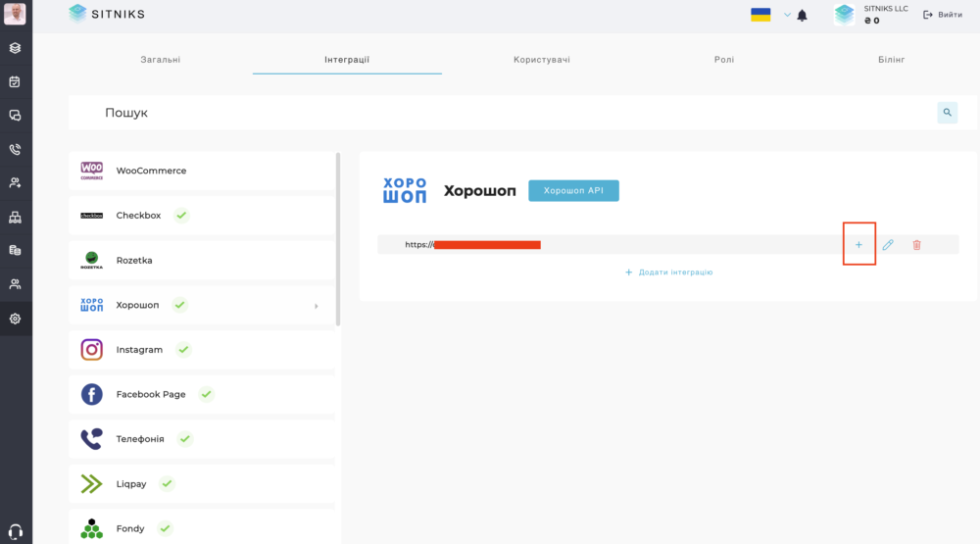The height and width of the screenshot is (544, 980).
Task: Expand the language dropdown chevron
Action: pyautogui.click(x=787, y=15)
